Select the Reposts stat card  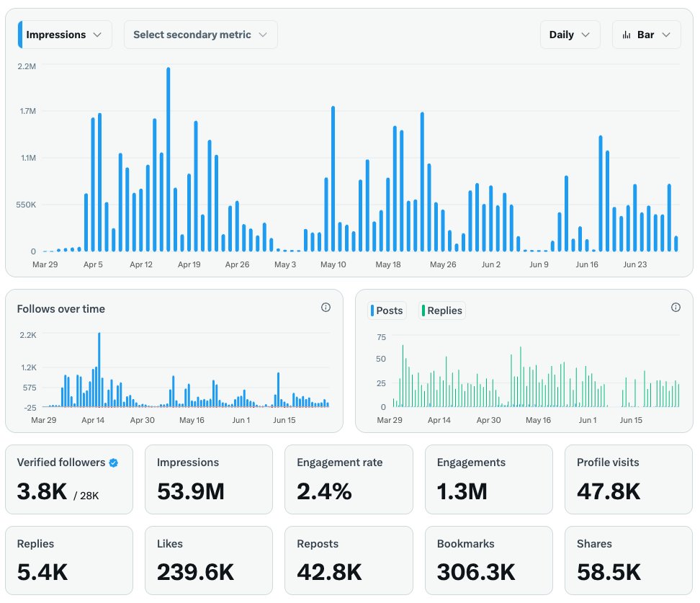tap(349, 560)
